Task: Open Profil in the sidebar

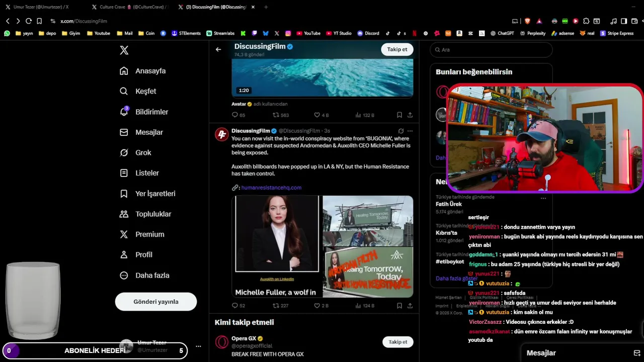Action: 135,254
